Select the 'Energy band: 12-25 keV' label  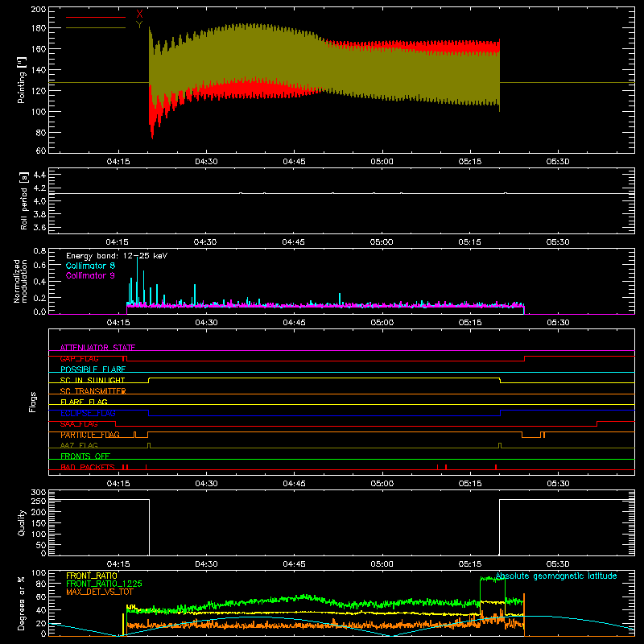click(117, 256)
